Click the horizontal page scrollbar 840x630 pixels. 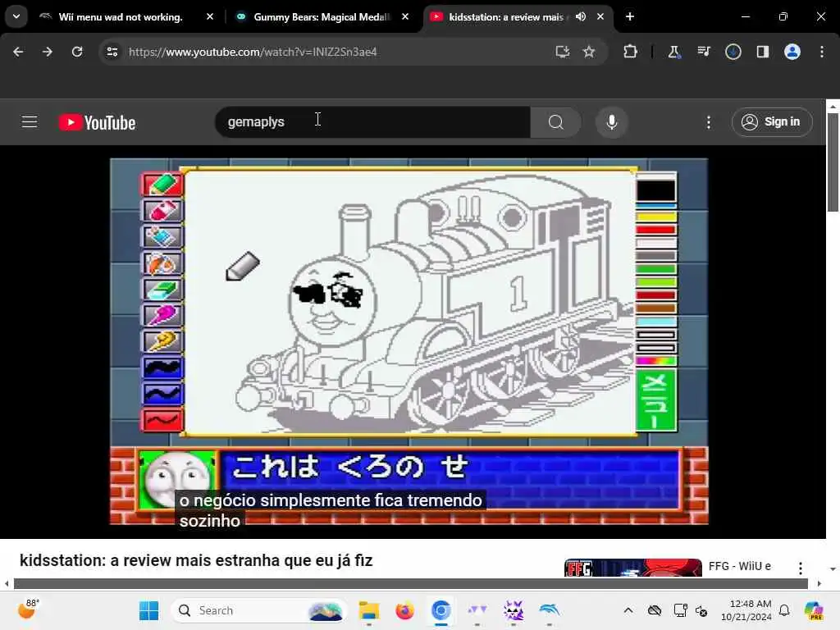(x=411, y=583)
